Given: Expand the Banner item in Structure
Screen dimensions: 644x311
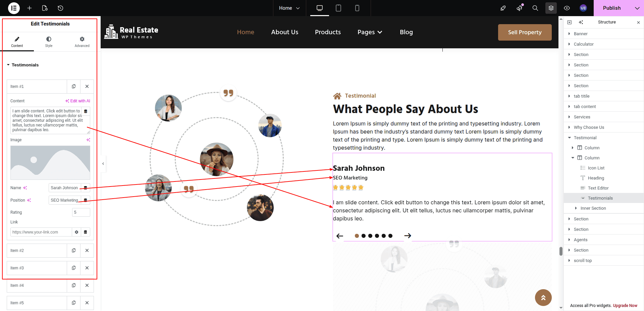Looking at the screenshot, I should click(x=569, y=34).
